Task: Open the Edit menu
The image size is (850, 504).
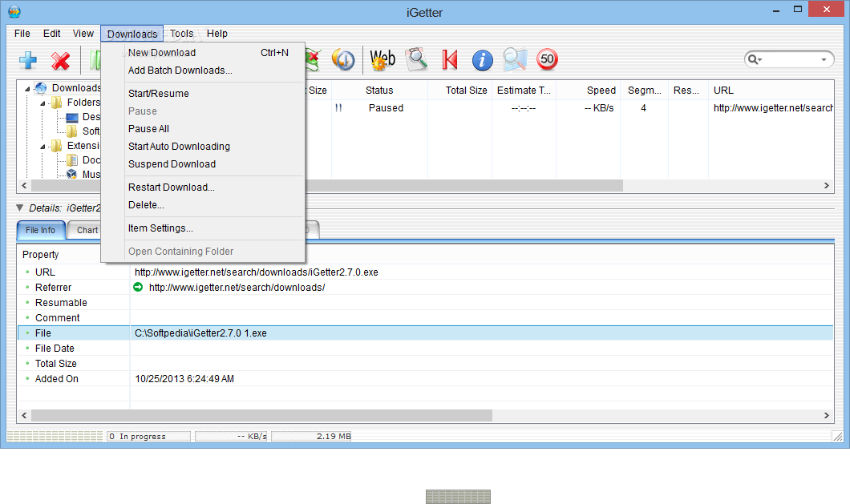Action: (x=51, y=34)
